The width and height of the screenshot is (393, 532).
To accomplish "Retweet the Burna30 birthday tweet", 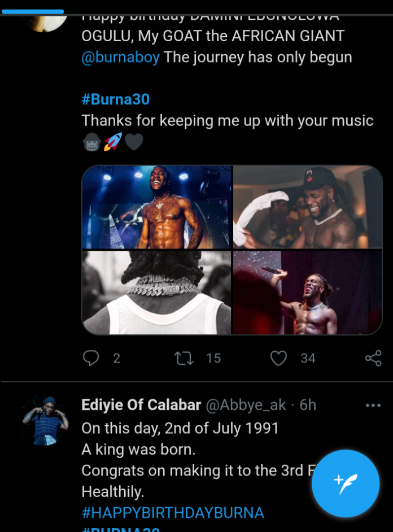I will point(184,358).
